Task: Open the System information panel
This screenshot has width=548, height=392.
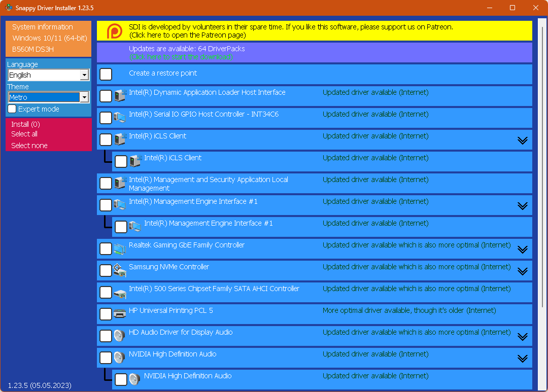Action: [x=43, y=27]
